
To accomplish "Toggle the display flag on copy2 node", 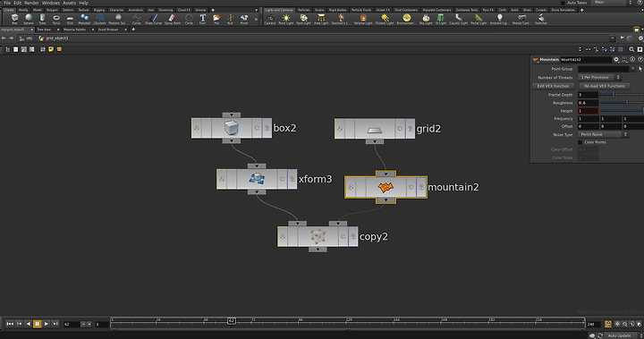I will [x=353, y=237].
